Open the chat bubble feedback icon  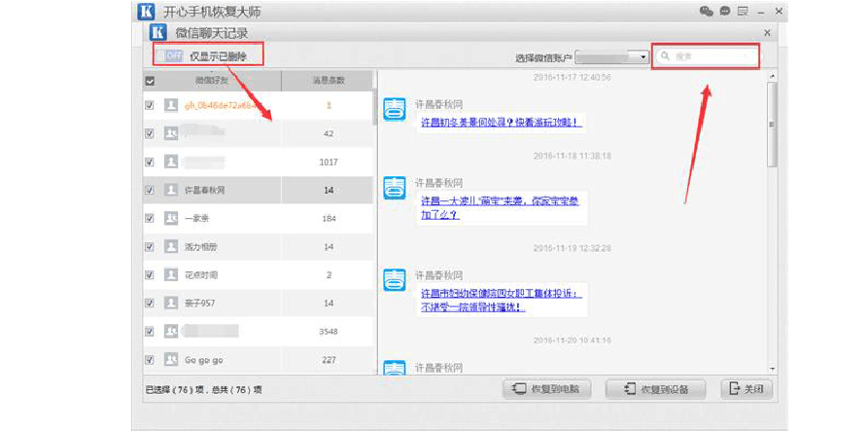click(724, 11)
